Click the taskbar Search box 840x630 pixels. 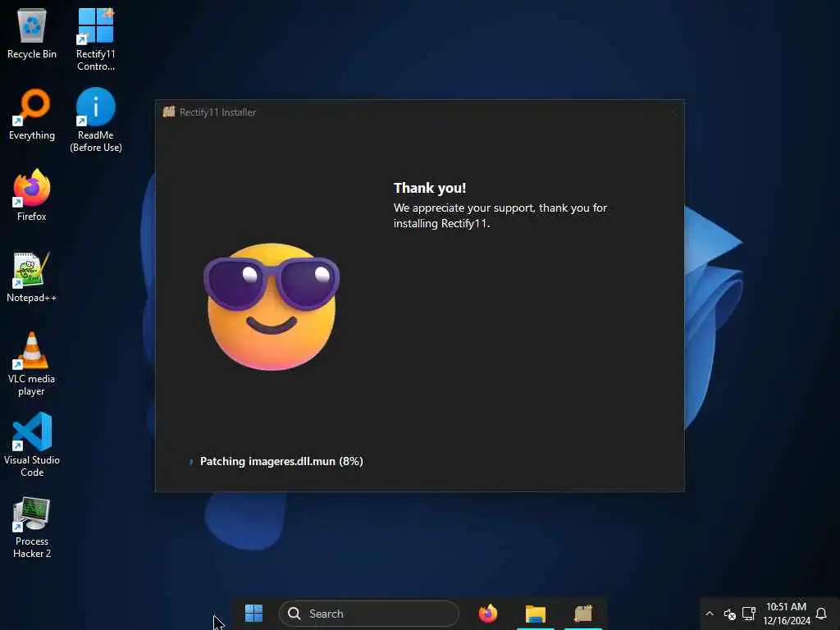[368, 614]
